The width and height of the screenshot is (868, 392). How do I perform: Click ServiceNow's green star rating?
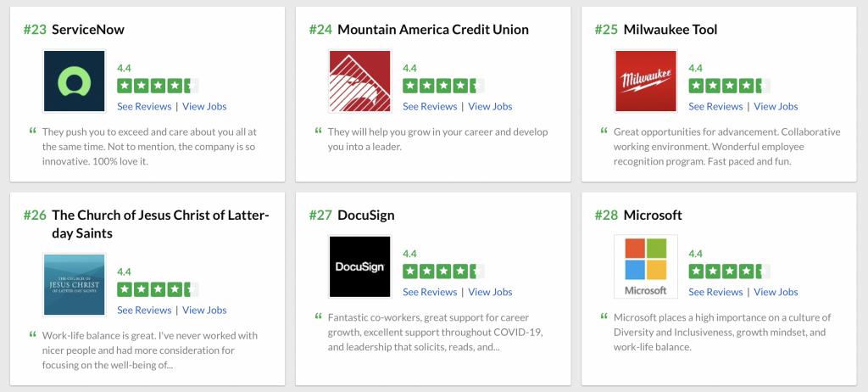point(158,86)
